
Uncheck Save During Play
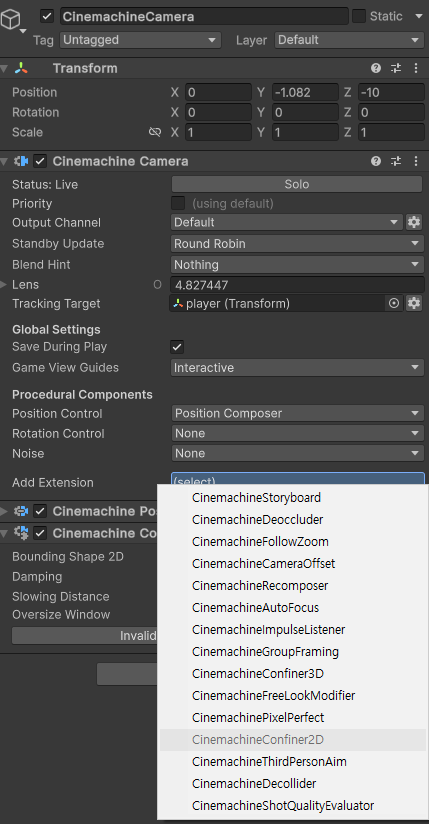click(177, 347)
